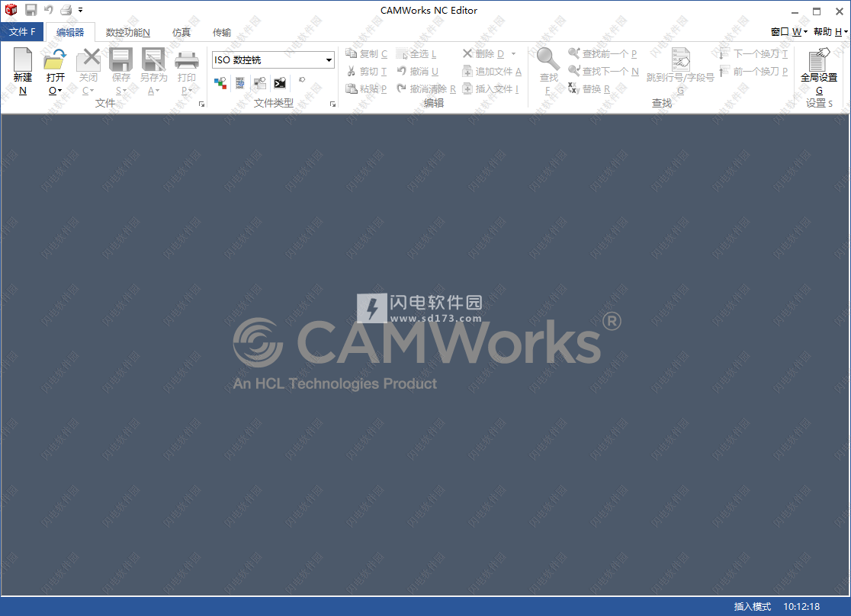This screenshot has height=616, width=851.
Task: Switch to the 数控功能 N tab
Action: click(128, 33)
